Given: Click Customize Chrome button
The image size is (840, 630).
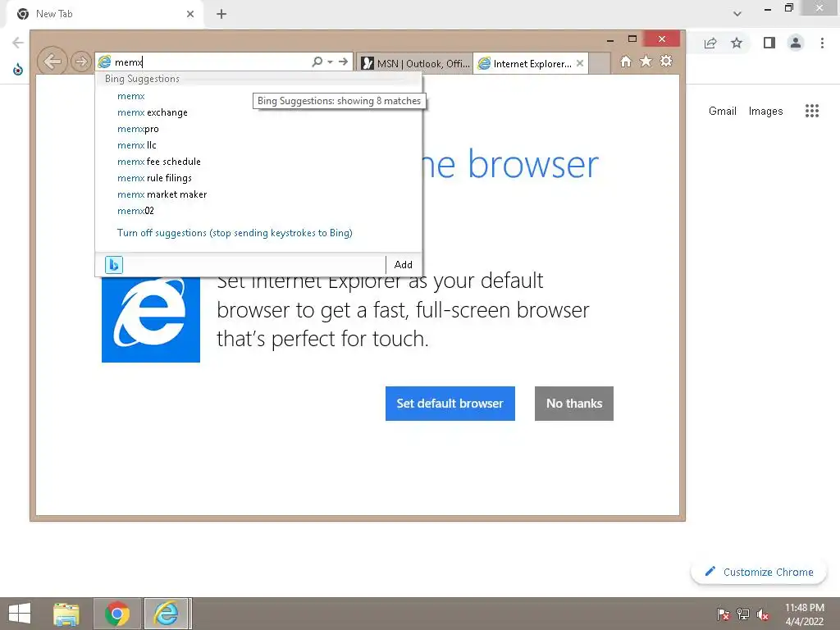Looking at the screenshot, I should coord(759,572).
